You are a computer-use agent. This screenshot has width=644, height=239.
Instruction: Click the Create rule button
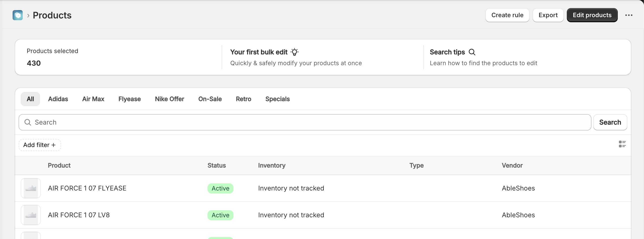point(507,15)
